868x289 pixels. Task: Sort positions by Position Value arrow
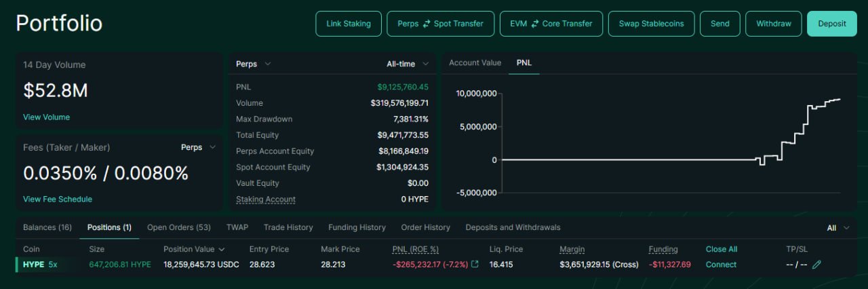tap(222, 250)
